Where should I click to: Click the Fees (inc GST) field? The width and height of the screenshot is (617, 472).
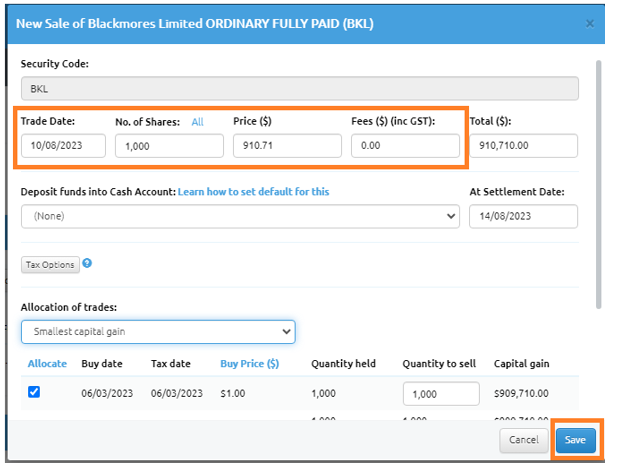(405, 146)
